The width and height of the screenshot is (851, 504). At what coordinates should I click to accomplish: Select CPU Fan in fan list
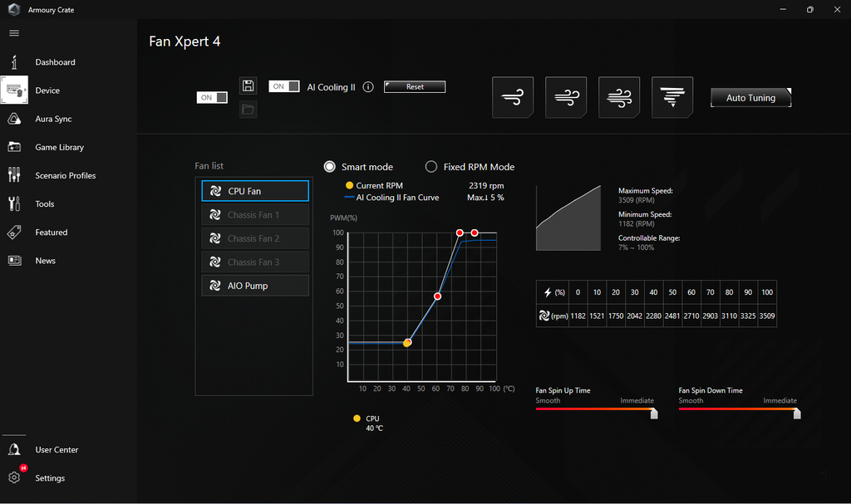click(x=255, y=191)
